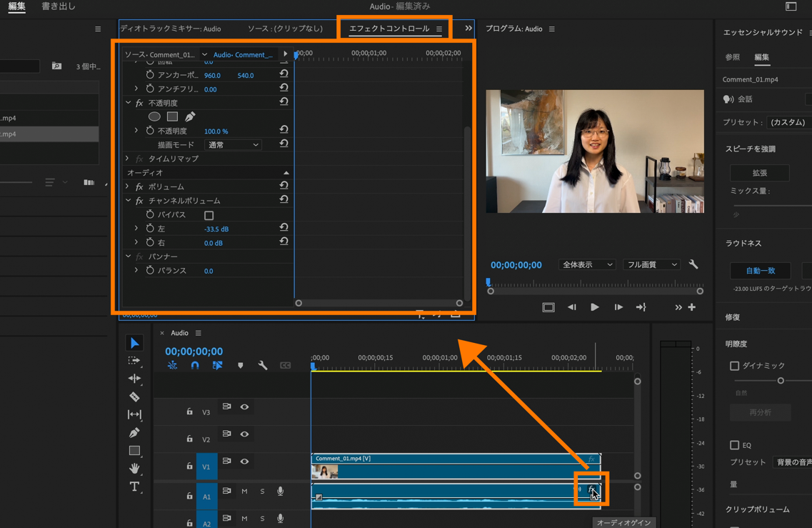Select the Hand tool

134,469
